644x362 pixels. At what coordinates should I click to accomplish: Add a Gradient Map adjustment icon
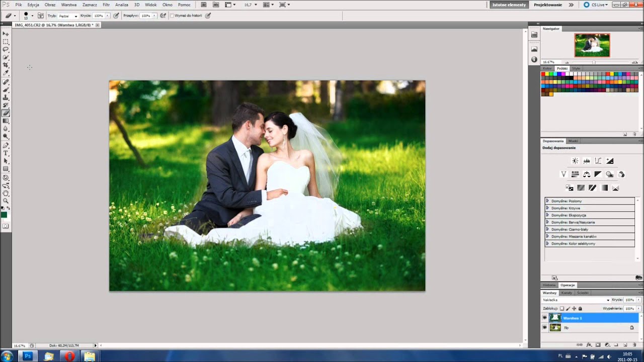(604, 188)
